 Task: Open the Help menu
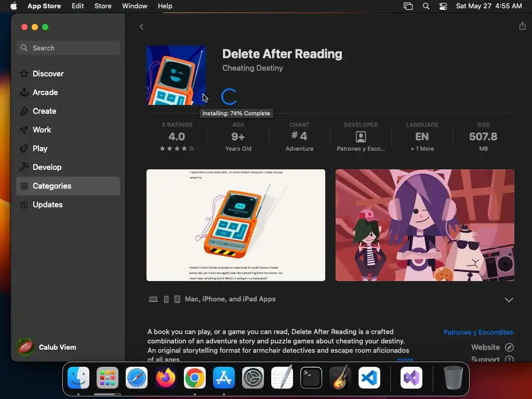point(165,6)
